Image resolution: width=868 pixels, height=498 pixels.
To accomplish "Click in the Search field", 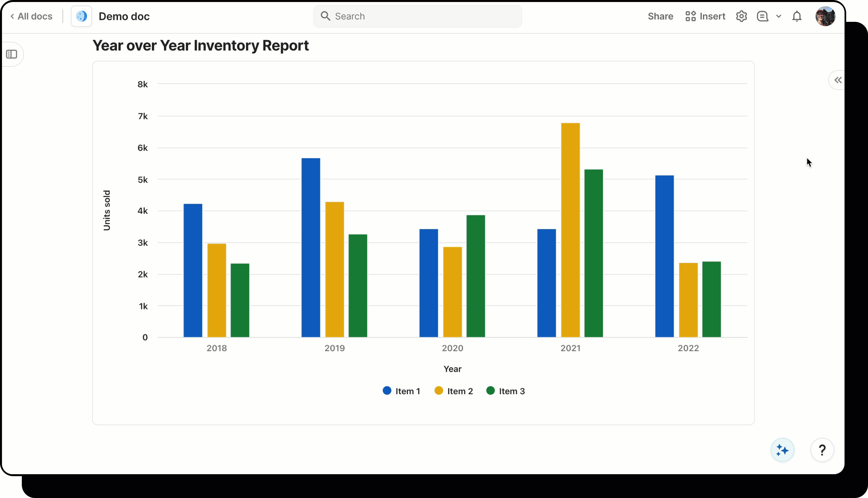I will coord(417,16).
